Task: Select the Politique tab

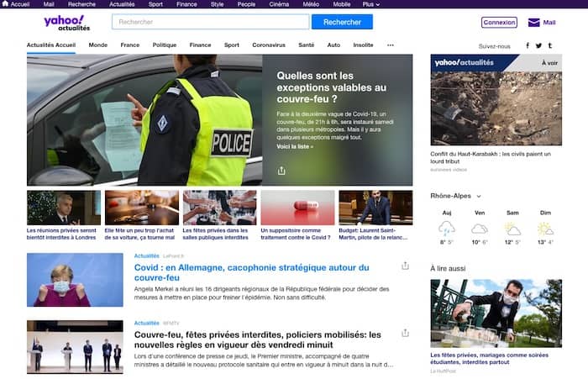Action: click(x=165, y=45)
